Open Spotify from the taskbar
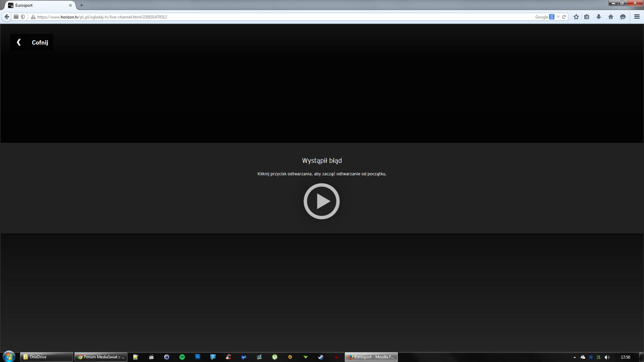644x362 pixels. coord(182,357)
